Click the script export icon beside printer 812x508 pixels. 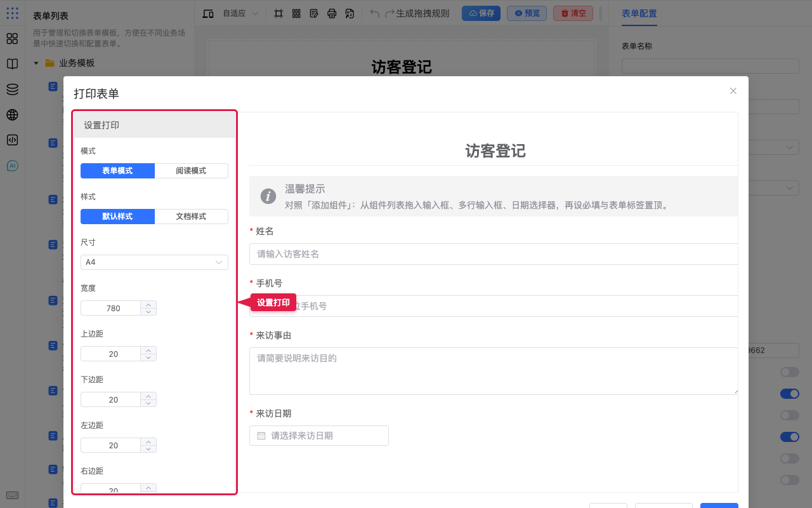350,13
